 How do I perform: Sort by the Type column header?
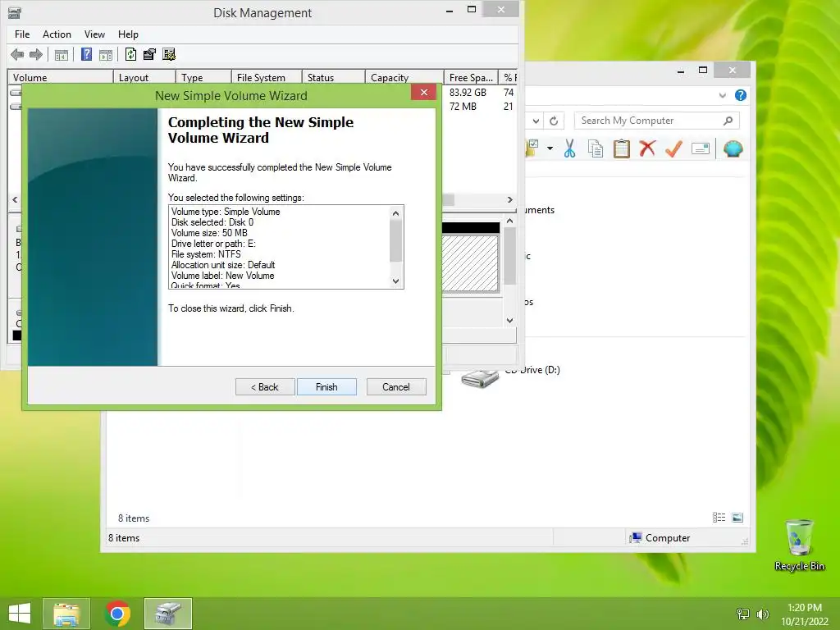203,78
